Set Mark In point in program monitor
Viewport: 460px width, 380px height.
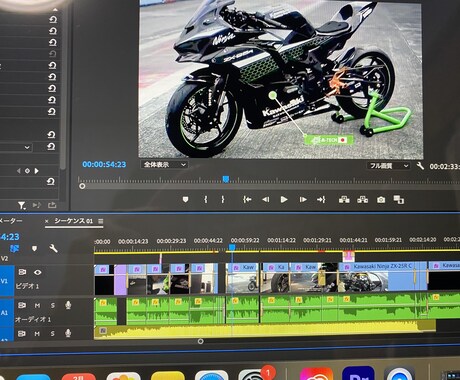206,199
